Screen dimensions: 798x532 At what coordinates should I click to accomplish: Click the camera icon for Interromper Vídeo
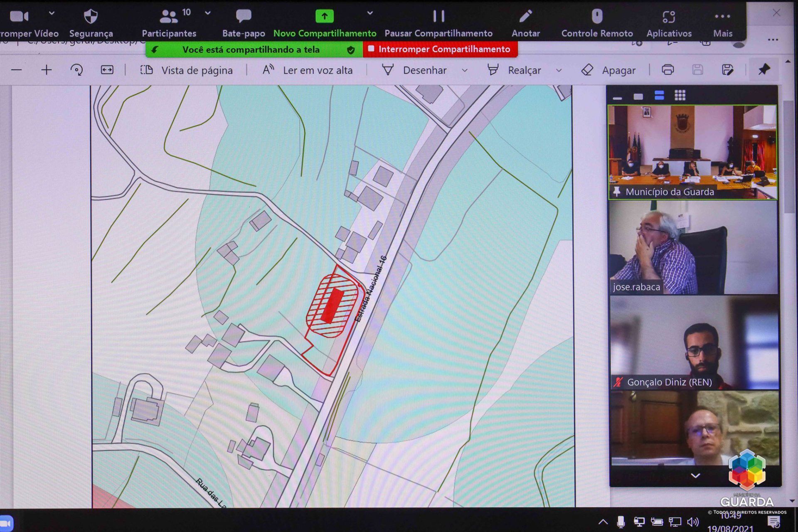pos(19,16)
